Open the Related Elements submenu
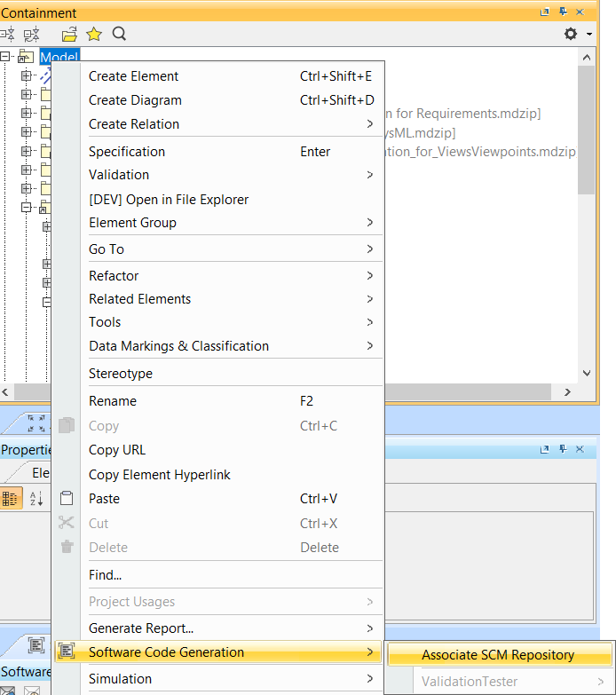Image resolution: width=616 pixels, height=695 pixels. 218,299
